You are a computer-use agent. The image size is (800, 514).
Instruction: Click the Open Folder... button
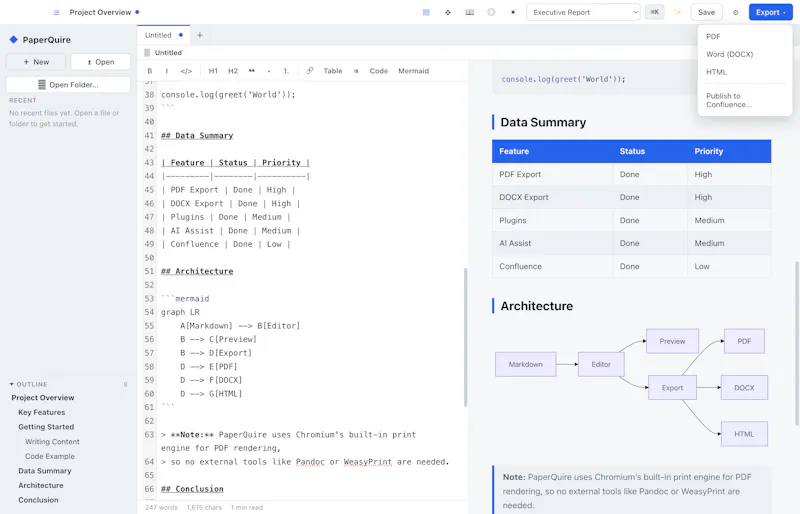pyautogui.click(x=68, y=85)
